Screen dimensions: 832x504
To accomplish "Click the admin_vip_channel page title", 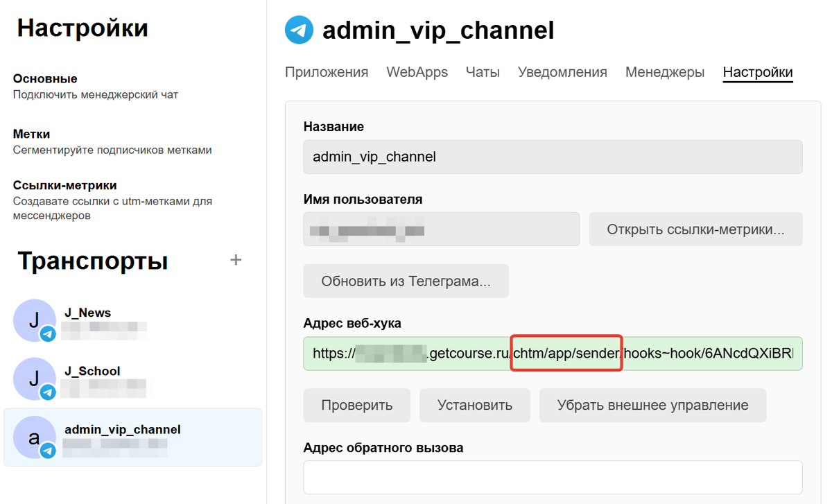I will (438, 31).
